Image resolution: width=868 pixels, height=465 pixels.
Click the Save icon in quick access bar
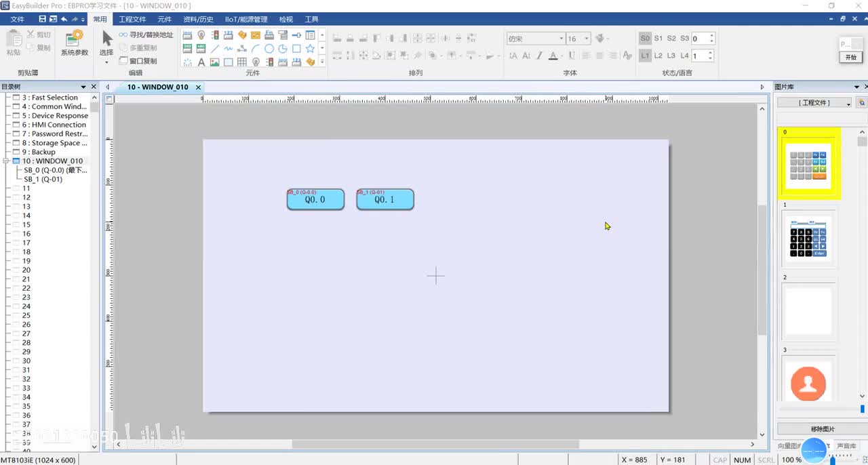(x=42, y=19)
